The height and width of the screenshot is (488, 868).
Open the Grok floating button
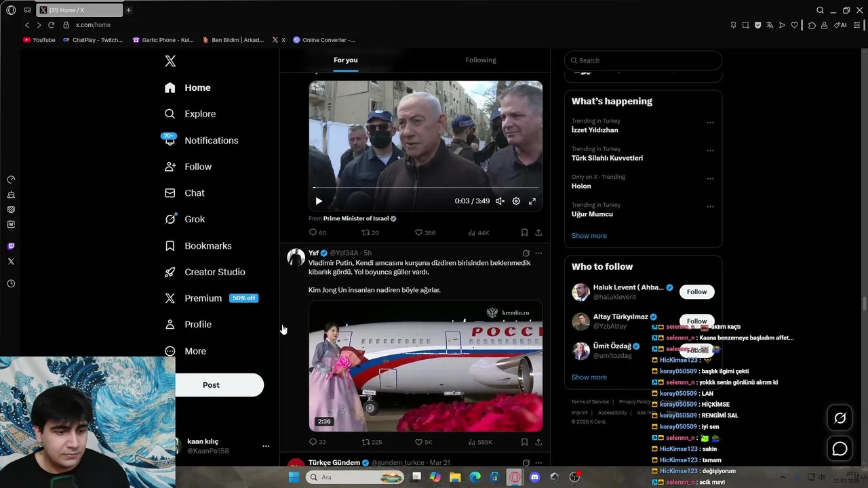point(840,418)
